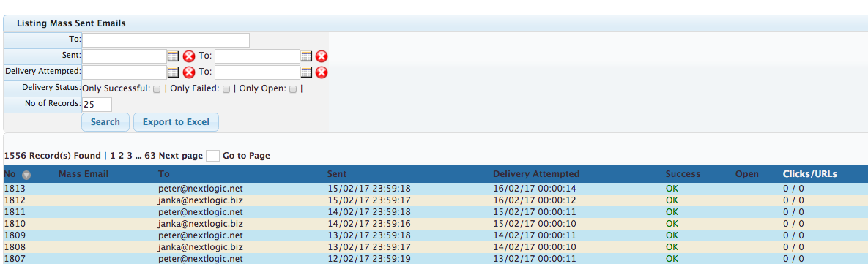Viewport: 868px width, 264px height.
Task: Clear the Sent start date field
Action: [189, 56]
